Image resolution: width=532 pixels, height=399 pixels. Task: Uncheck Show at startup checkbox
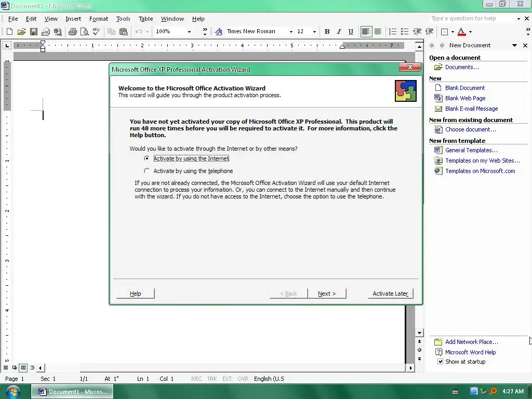point(440,362)
